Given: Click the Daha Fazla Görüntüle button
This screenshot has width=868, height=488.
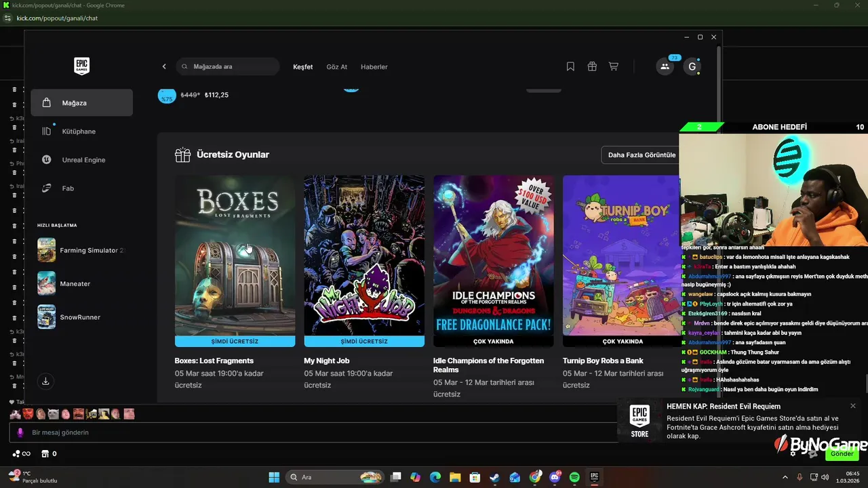Looking at the screenshot, I should point(641,155).
